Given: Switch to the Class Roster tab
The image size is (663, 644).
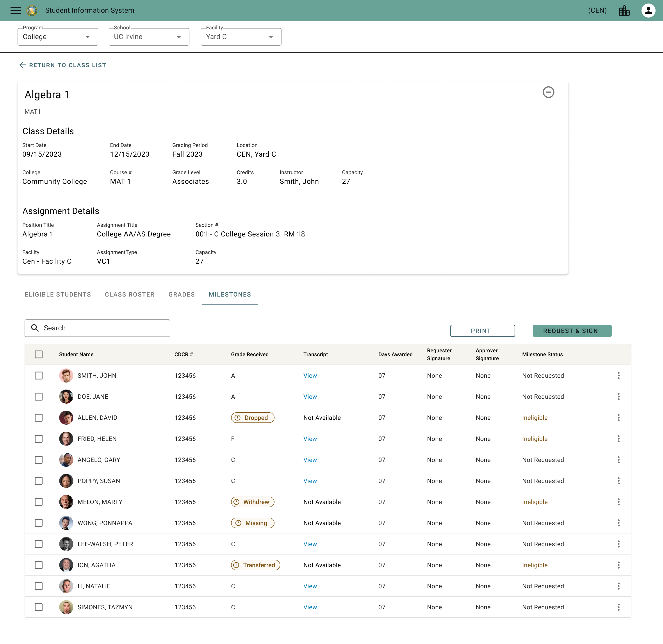Looking at the screenshot, I should coord(130,294).
